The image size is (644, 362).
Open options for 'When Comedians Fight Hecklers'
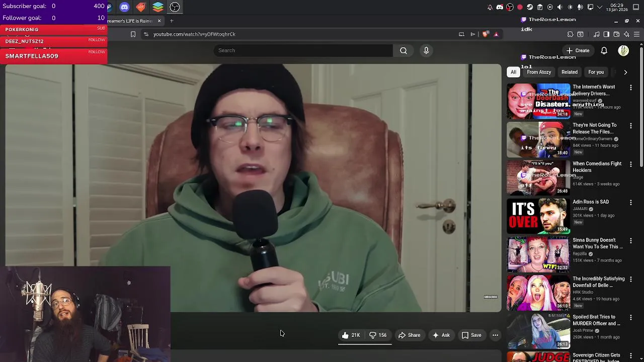630,164
